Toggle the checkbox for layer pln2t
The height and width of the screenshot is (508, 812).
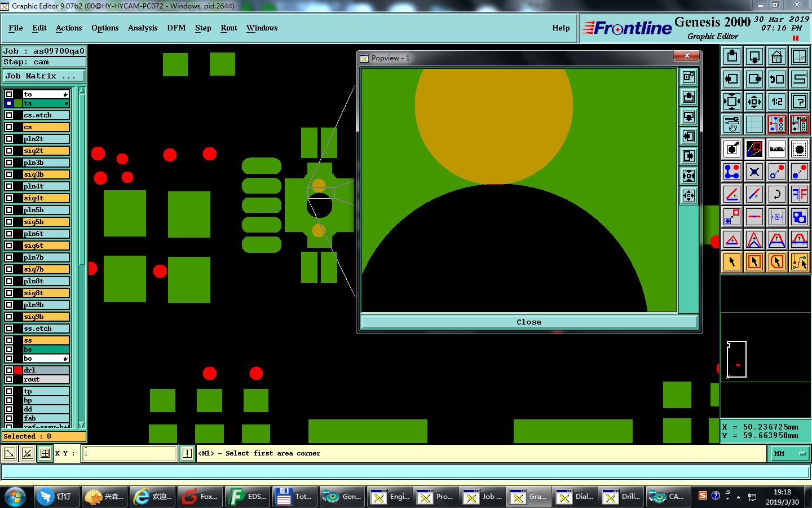pos(9,139)
